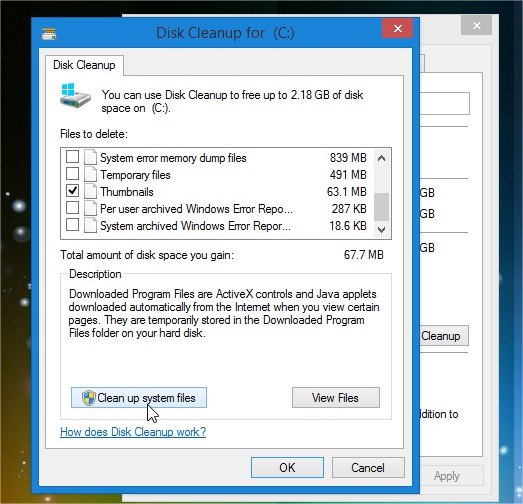
Task: Click file icon beside Per user archived Windows Error Repo
Action: click(90, 208)
